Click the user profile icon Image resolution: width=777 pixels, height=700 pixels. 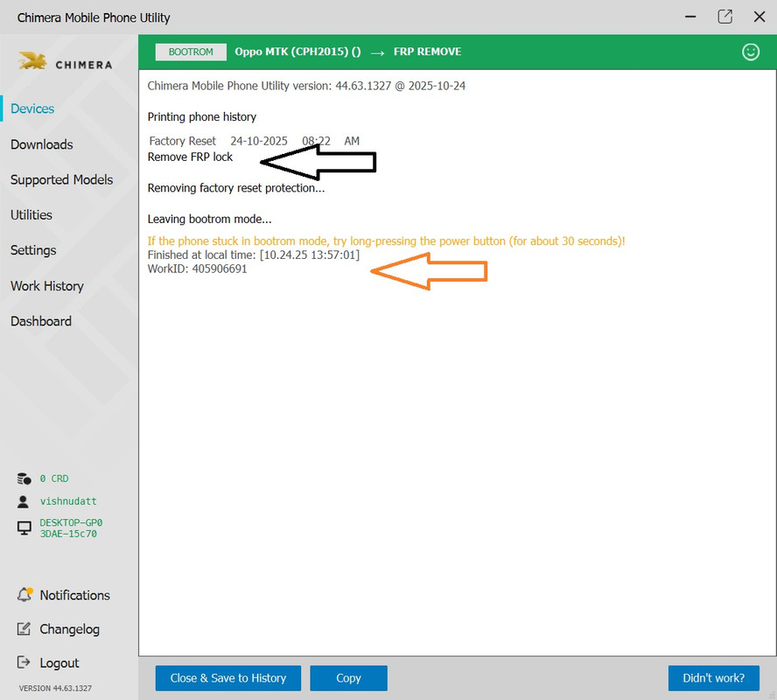23,501
